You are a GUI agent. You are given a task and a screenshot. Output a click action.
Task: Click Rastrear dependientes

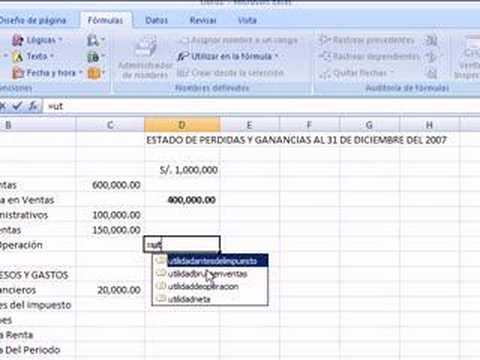pos(369,56)
